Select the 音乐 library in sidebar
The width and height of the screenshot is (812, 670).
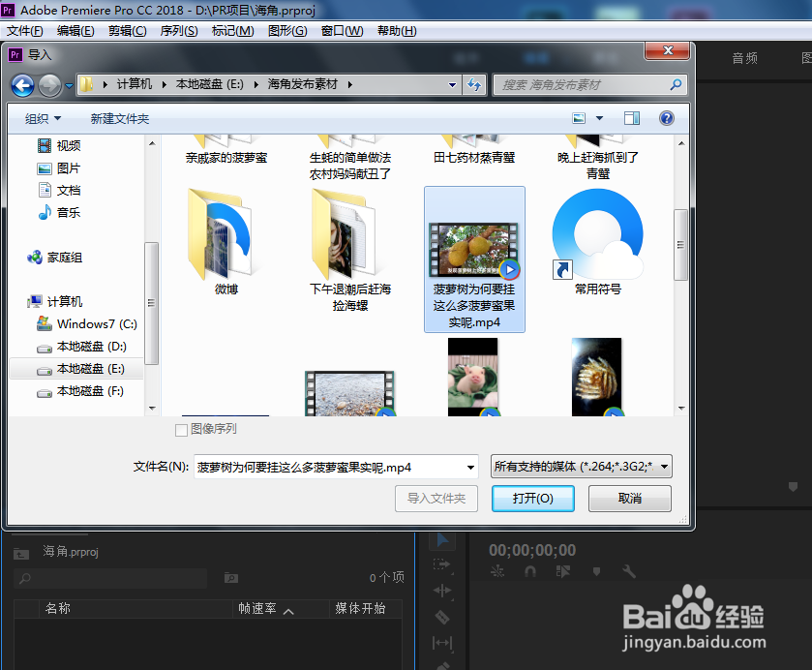[59, 212]
